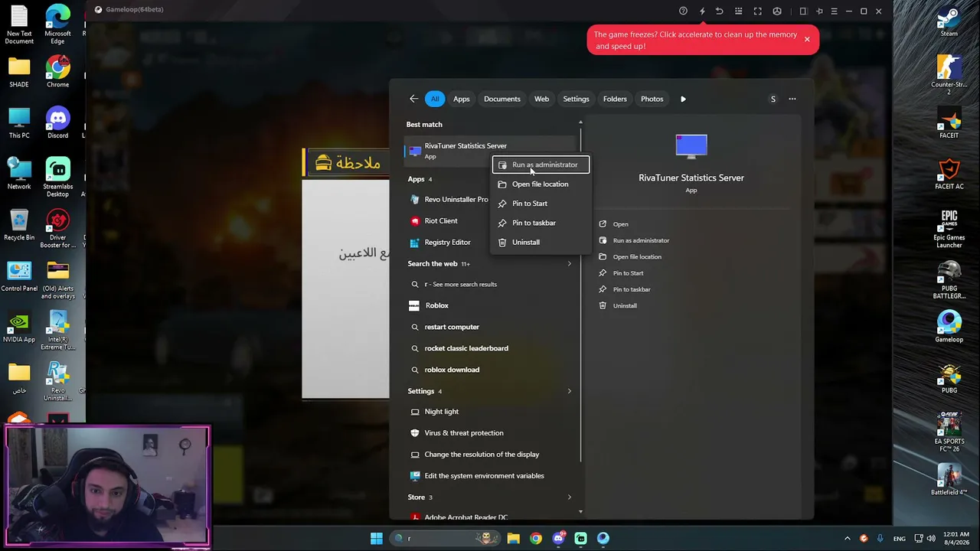Toggle Gameloop fullscreen icon
This screenshot has height=551, width=980.
click(x=758, y=11)
